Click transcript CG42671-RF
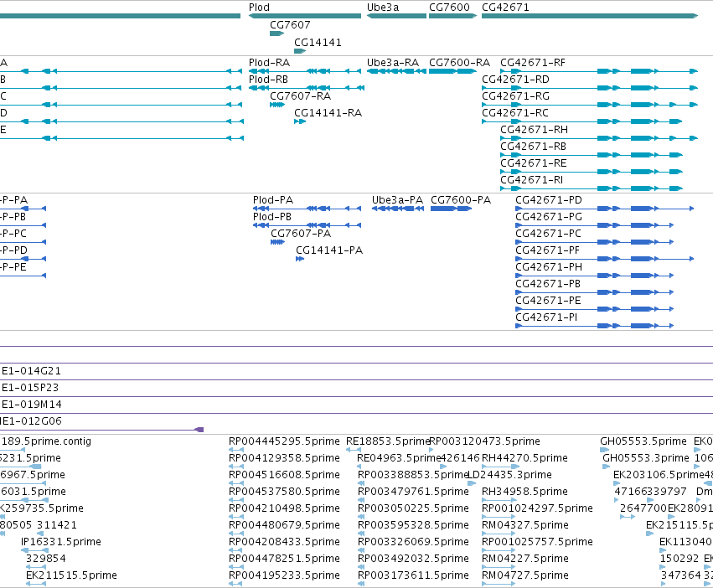The height and width of the screenshot is (588, 713). coord(533,62)
